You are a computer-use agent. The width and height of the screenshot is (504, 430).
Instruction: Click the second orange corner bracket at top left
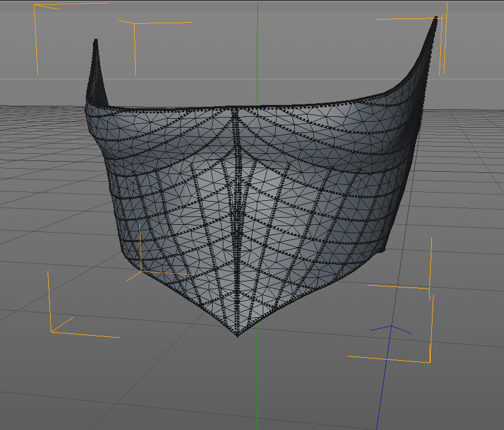134,24
